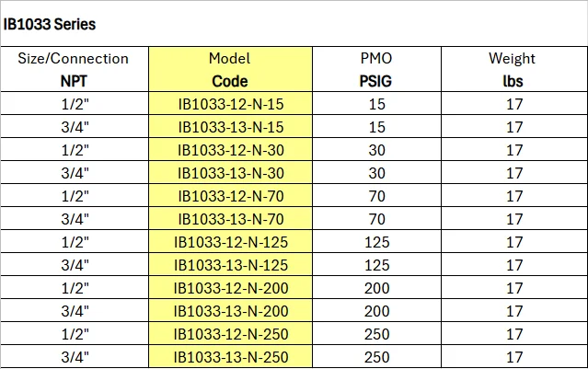Screen dimensions: 588x369
Task: Select the PSIG unit subheader
Action: coord(376,81)
